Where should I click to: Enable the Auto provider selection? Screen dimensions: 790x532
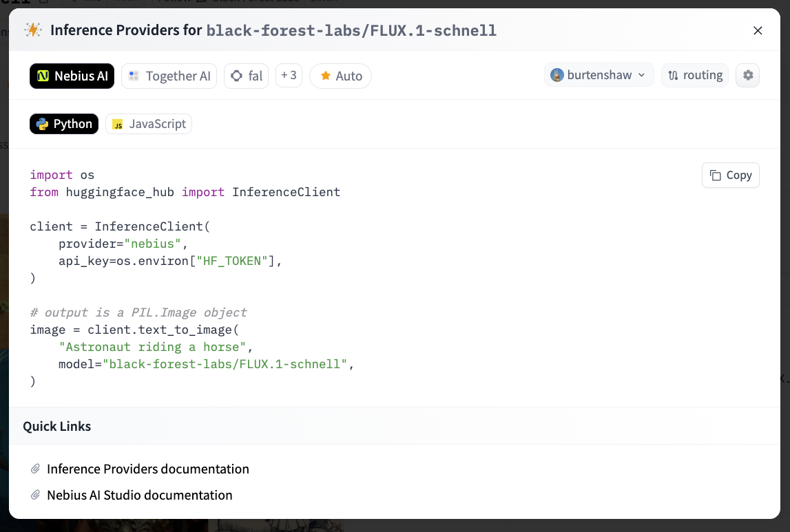(x=340, y=76)
